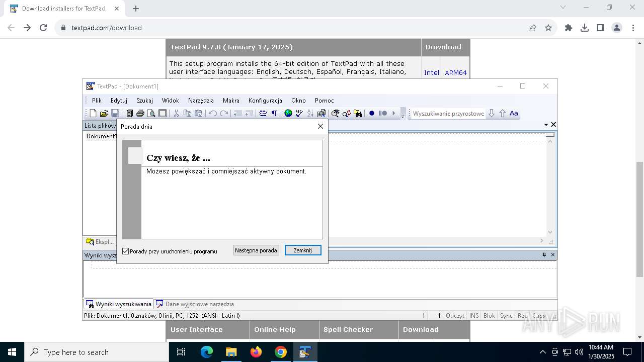Toggle visible paragraph marks (¶) icon
This screenshot has width=644, height=362.
[274, 113]
